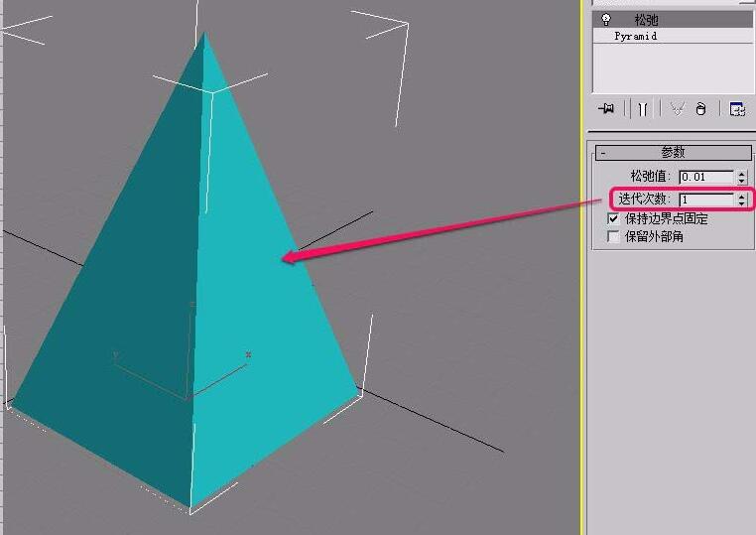Click the Pin Stack pushpin icon
Viewport: 756px width, 535px height.
click(x=606, y=108)
